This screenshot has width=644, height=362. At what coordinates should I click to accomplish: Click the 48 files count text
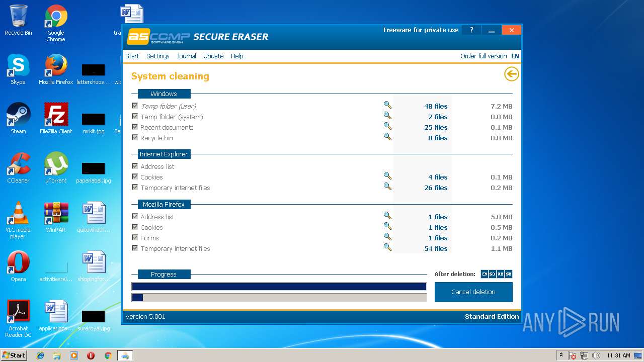[436, 106]
